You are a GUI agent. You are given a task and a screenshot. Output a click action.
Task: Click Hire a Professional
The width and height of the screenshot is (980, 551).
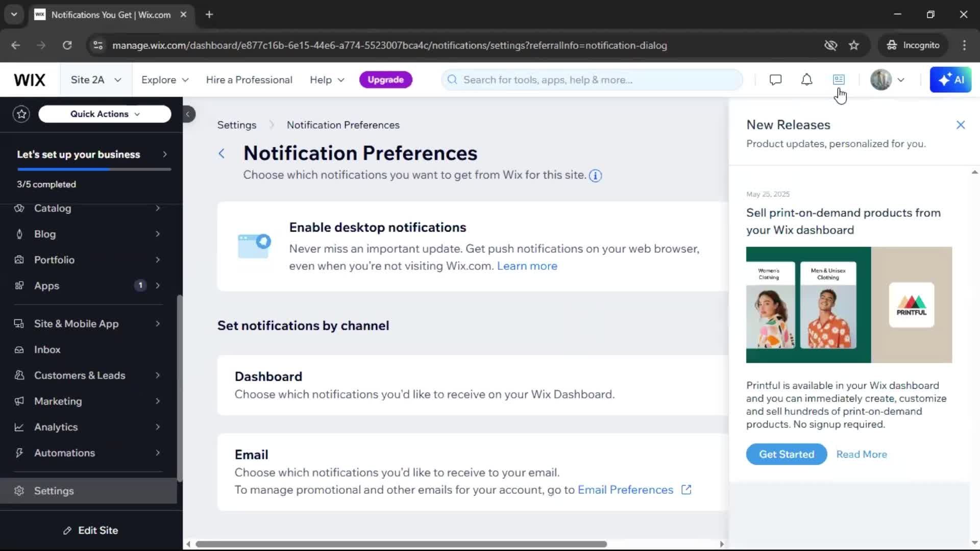tap(249, 80)
